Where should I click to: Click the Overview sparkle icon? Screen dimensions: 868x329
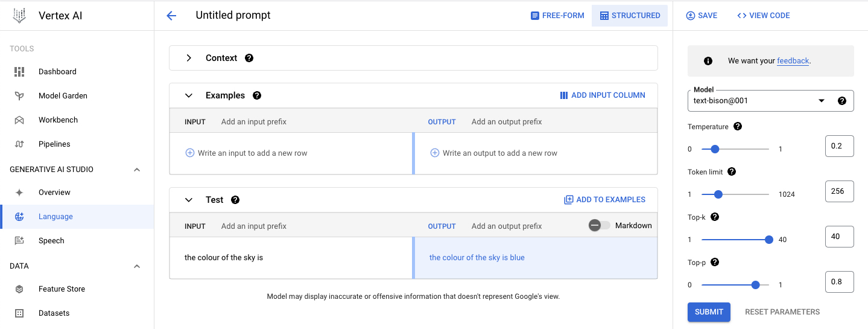click(x=19, y=192)
